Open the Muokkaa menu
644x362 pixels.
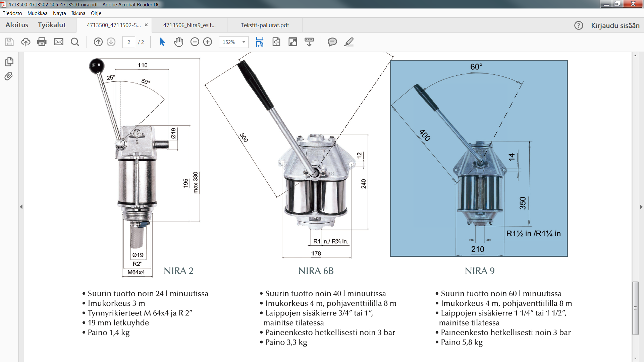pos(37,13)
